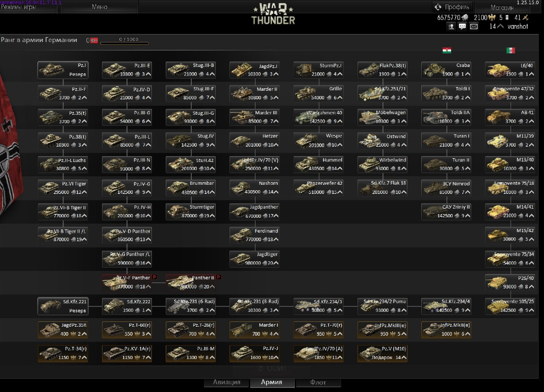Click the Hungarian flag icon
This screenshot has height=392, width=544.
point(447,50)
